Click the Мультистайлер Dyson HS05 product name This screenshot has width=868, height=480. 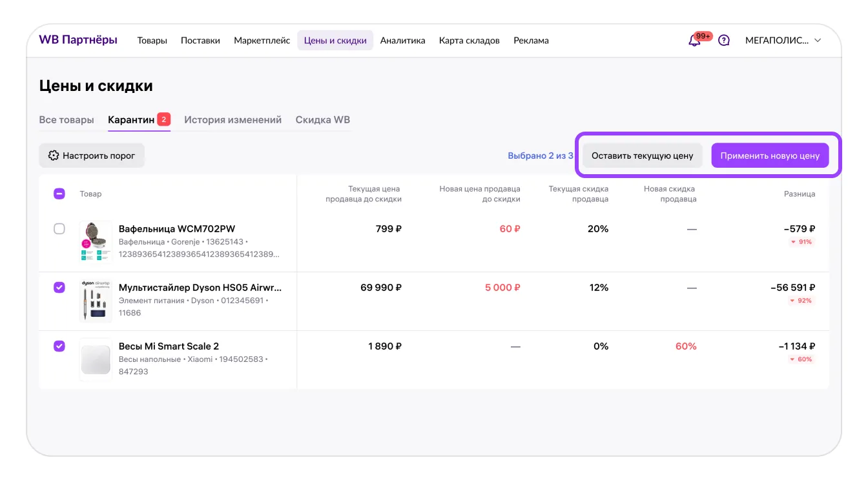tap(200, 287)
